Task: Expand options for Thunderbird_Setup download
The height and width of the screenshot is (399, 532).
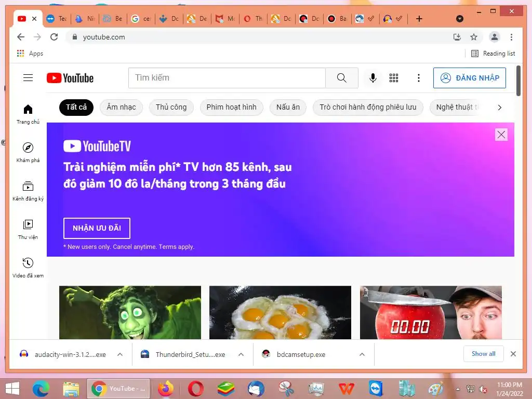Action: pos(241,354)
